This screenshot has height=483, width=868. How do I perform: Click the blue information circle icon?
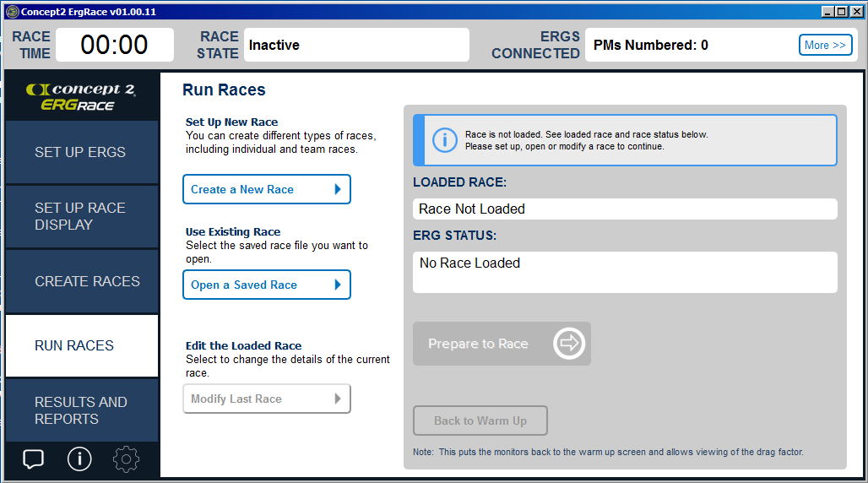444,140
